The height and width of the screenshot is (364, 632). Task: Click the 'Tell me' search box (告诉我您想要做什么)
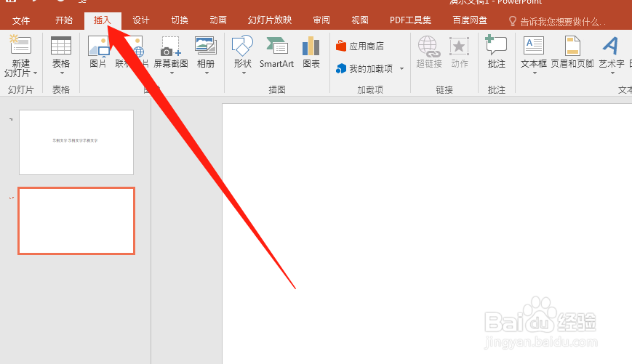(x=558, y=22)
